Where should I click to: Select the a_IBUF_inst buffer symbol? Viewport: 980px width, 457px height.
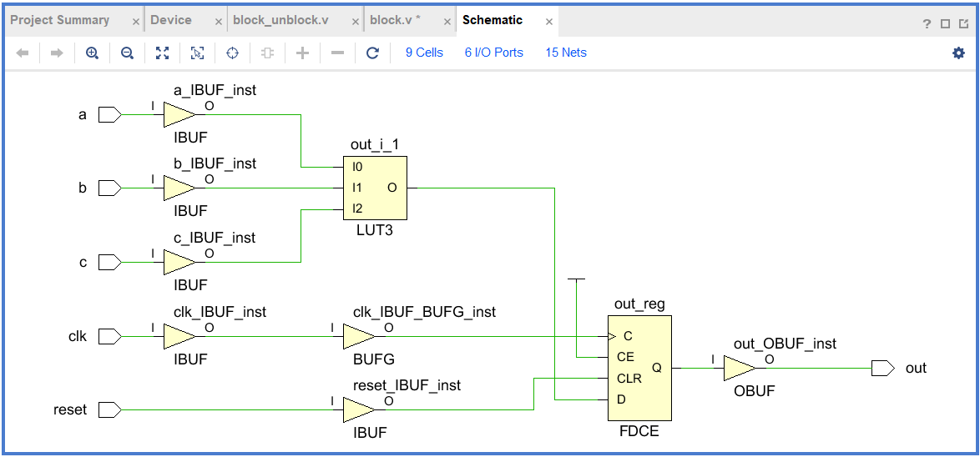coord(179,115)
